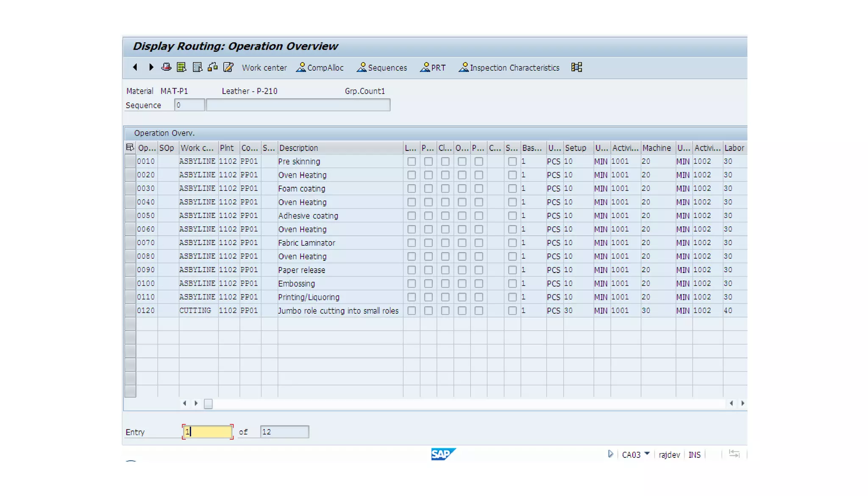Click the Work center button
This screenshot has height=496, width=868.
(264, 67)
